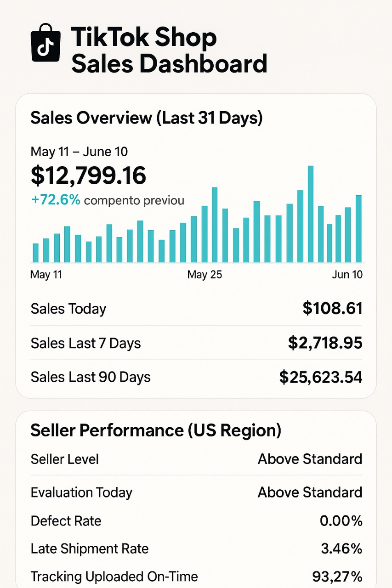Click the last chart bar above Jun 10

359,229
